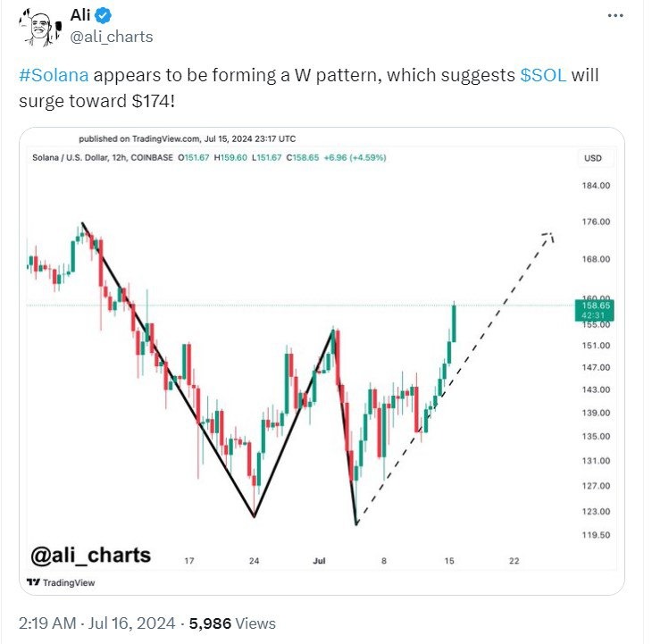Open Ali's profile avatar image
The width and height of the screenshot is (652, 644).
click(x=36, y=27)
